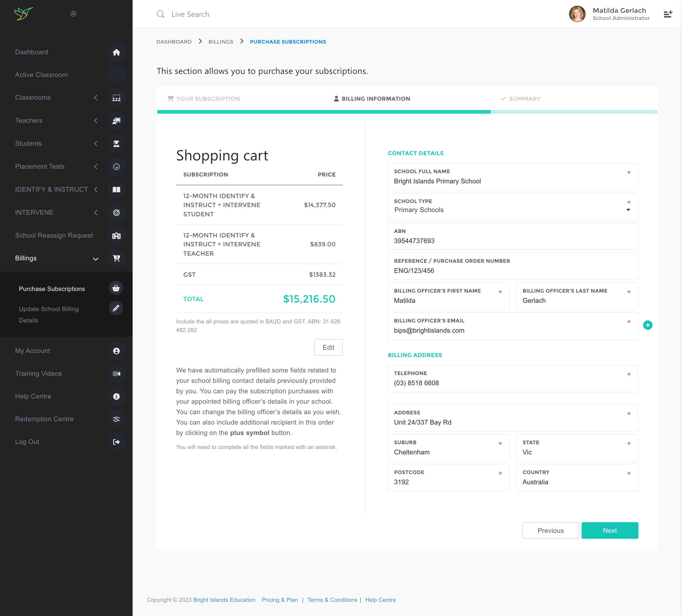This screenshot has height=616, width=682.
Task: Click the Billings shopping cart icon
Action: tap(116, 258)
